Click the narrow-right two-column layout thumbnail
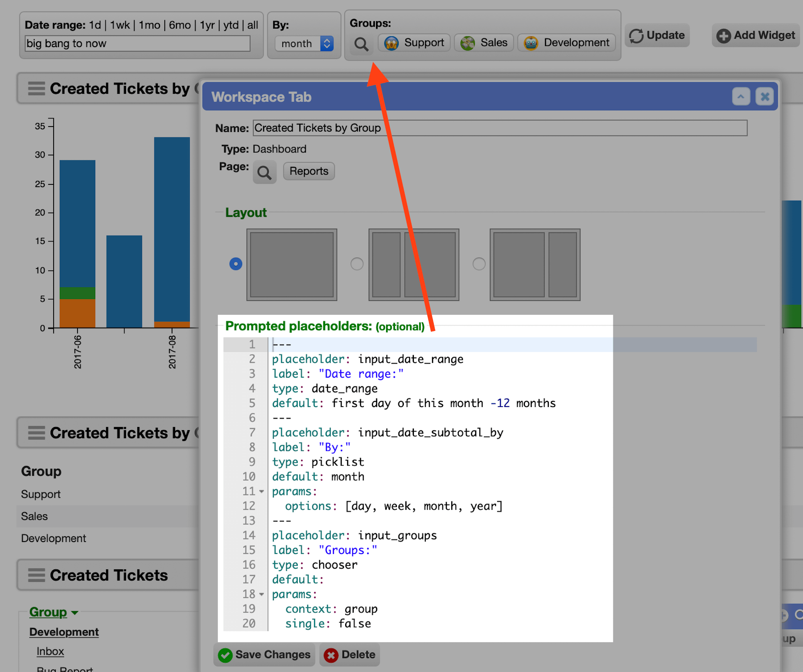Screen dimensions: 803x672 tap(535, 265)
